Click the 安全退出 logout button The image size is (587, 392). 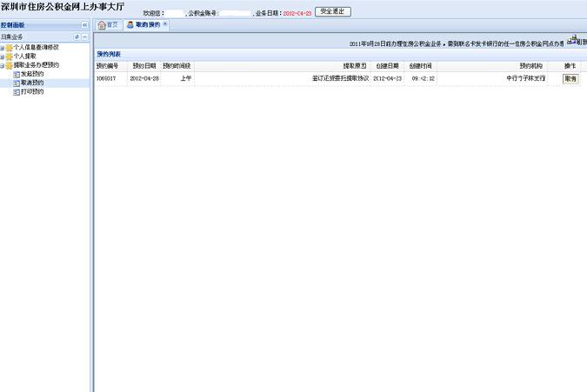[x=333, y=12]
